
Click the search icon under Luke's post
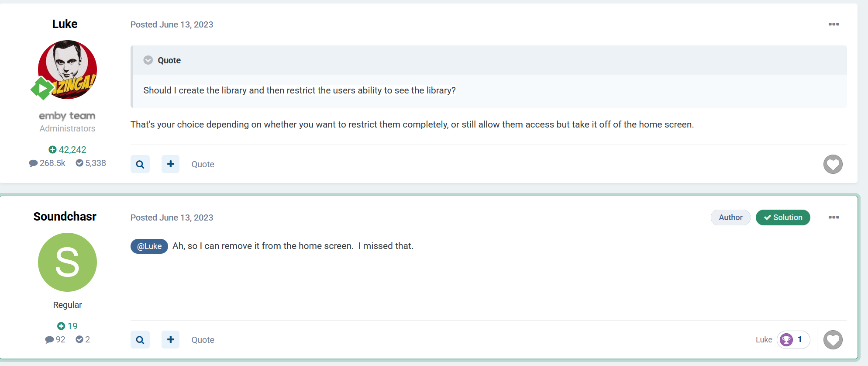[x=140, y=164]
